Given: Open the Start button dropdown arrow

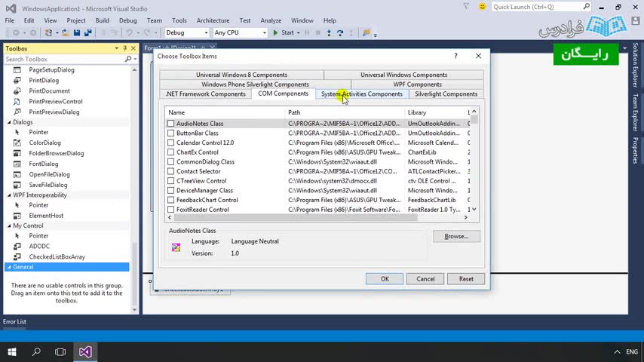Looking at the screenshot, I should coord(298,32).
